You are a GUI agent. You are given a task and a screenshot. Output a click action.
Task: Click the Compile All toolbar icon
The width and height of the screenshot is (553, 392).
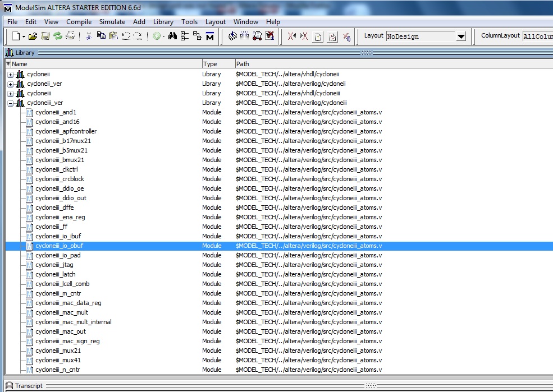[x=244, y=36]
